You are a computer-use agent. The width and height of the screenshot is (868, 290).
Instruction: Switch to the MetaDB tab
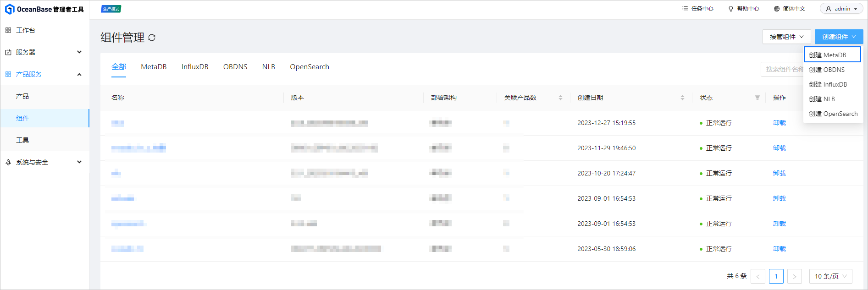tap(154, 67)
